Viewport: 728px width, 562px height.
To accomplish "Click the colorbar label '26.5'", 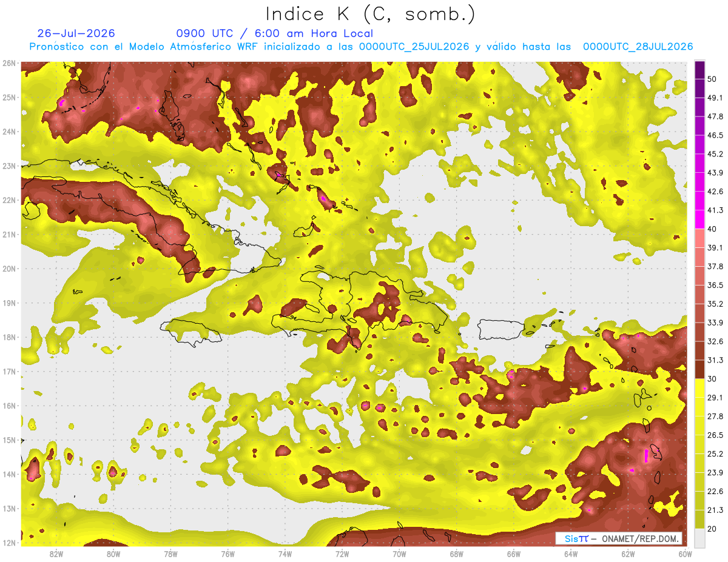I will click(715, 435).
